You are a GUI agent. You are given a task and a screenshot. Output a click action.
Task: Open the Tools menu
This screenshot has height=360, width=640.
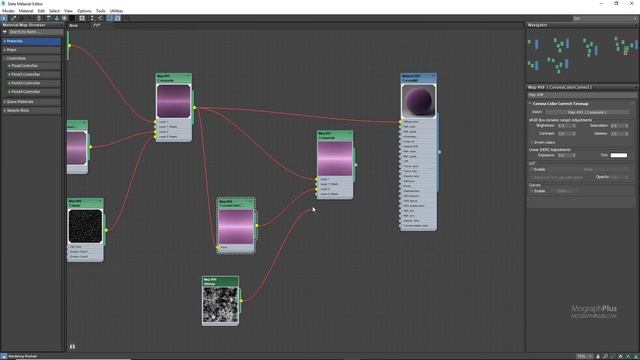click(x=100, y=11)
